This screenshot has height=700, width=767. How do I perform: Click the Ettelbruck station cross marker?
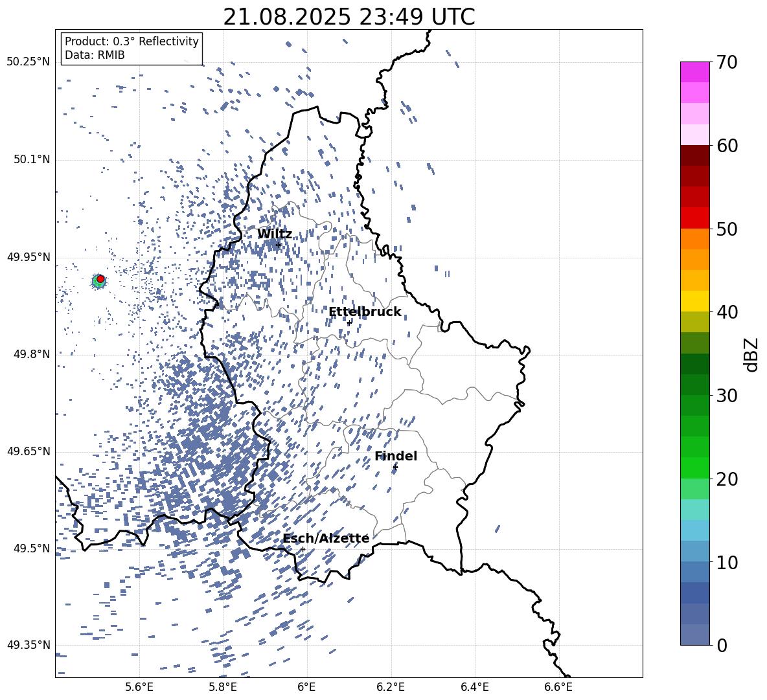click(x=349, y=322)
